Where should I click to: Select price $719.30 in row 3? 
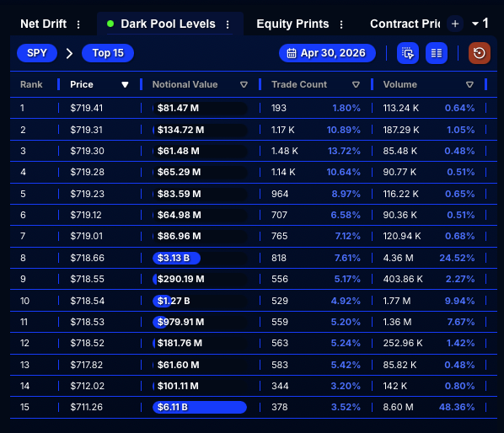coord(87,151)
